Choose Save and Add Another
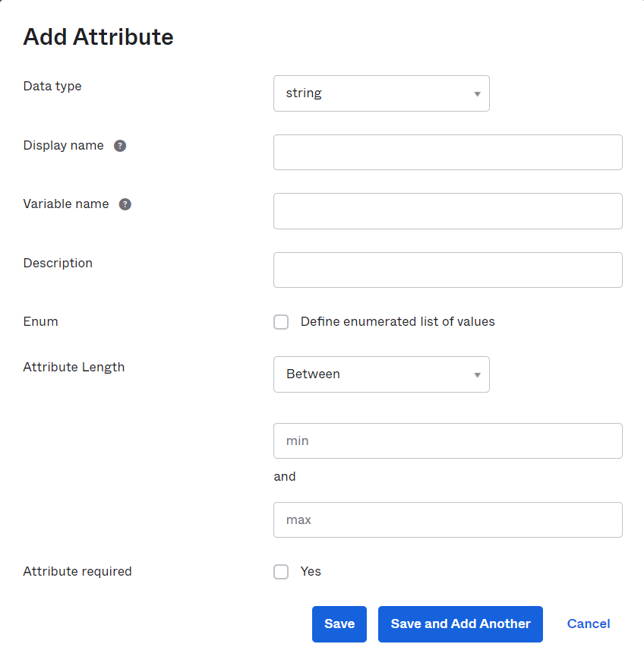Viewport: 644px width, 663px height. point(460,624)
